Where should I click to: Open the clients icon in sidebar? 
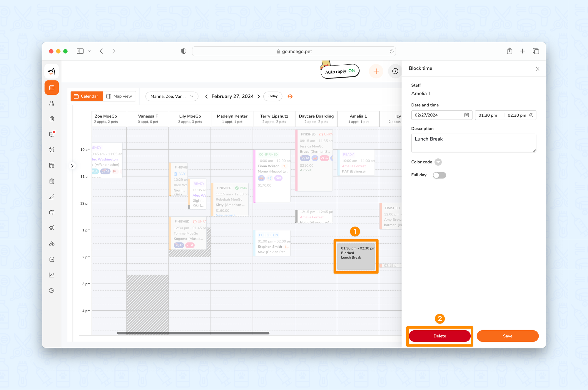pyautogui.click(x=52, y=103)
